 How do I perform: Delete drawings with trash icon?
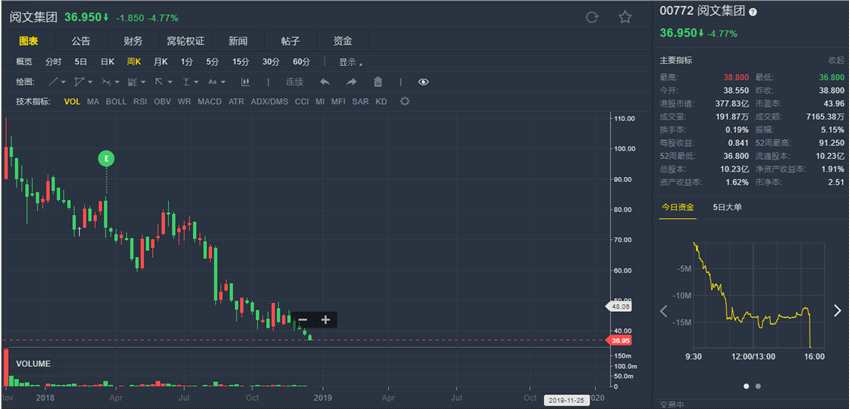tap(378, 82)
